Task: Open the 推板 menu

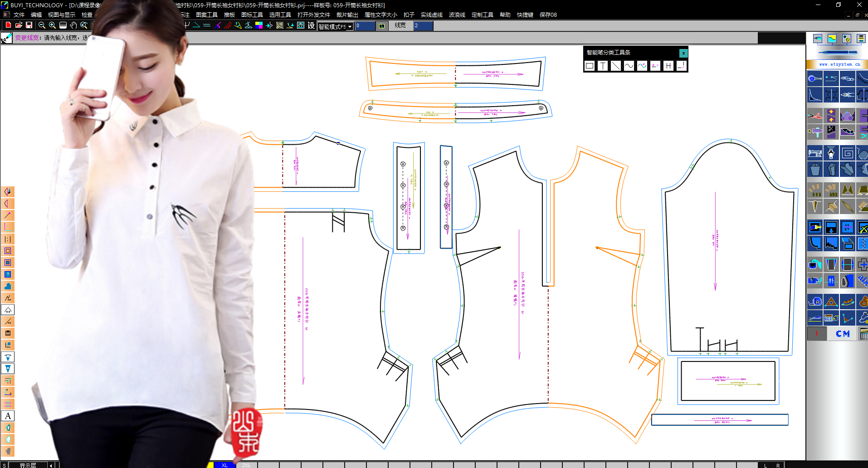Action: pyautogui.click(x=229, y=15)
